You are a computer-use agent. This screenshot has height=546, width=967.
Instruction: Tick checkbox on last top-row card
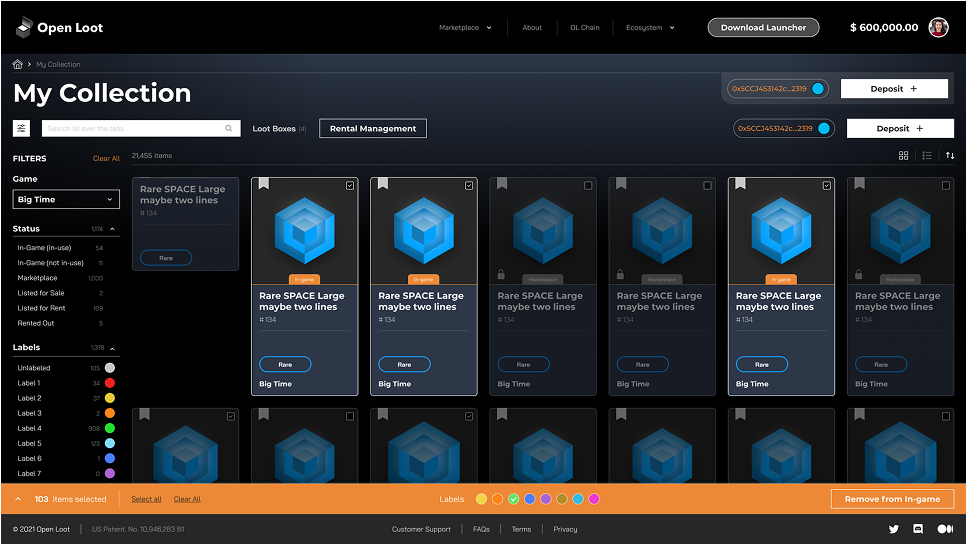(x=946, y=186)
